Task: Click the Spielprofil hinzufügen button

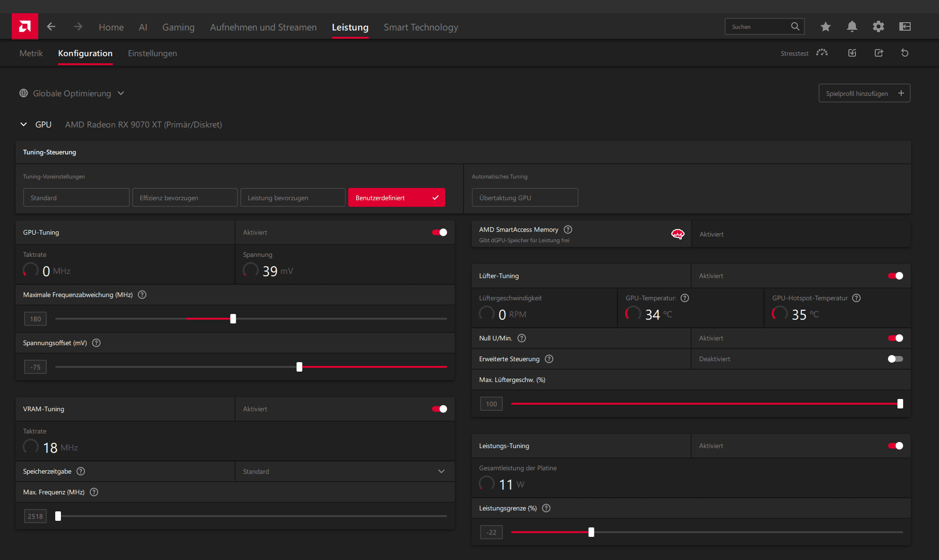Action: [864, 93]
